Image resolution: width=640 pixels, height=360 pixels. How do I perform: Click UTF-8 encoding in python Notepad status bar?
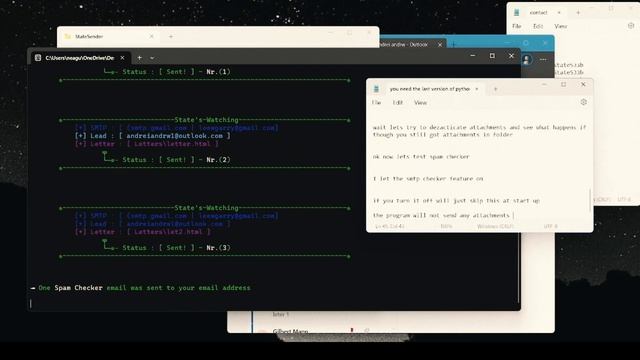point(550,226)
